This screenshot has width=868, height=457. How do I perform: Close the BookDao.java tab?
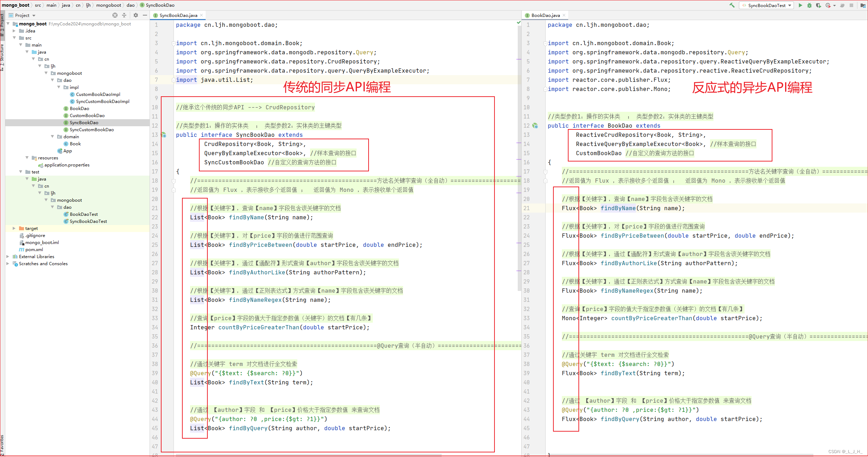point(564,15)
